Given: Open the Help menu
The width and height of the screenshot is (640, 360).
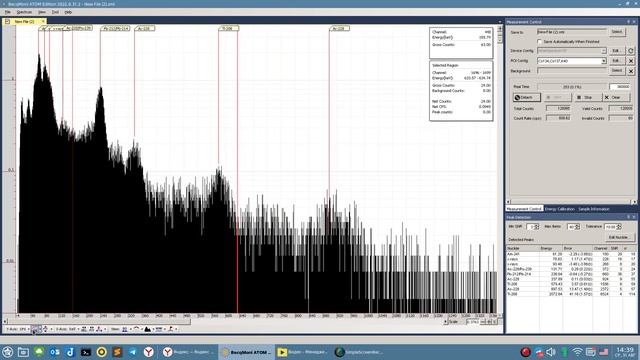Looking at the screenshot, I should pyautogui.click(x=68, y=12).
